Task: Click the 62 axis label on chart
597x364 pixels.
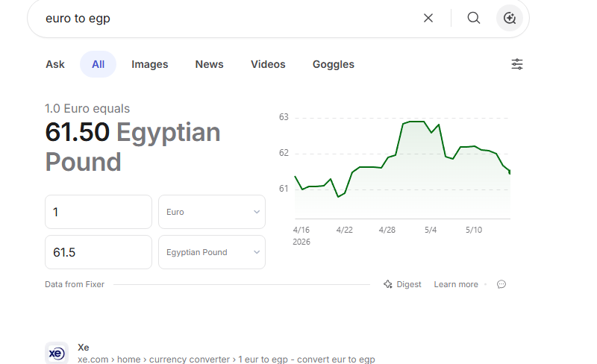Action: (284, 153)
